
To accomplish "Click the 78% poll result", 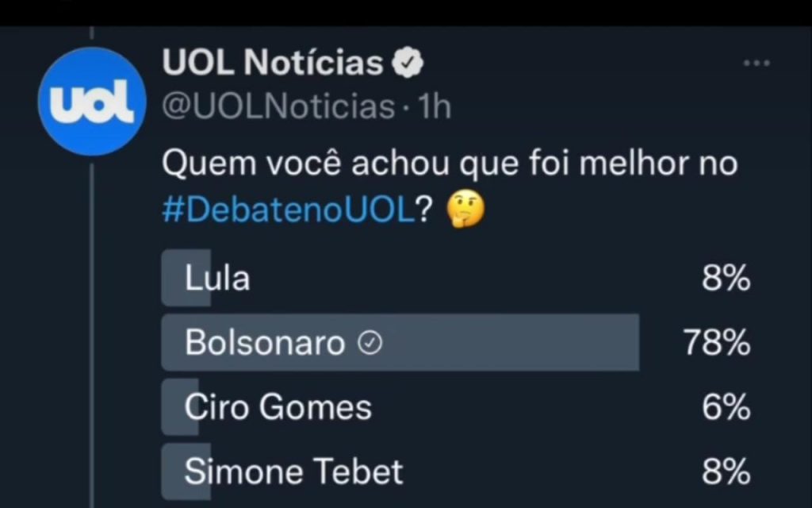I will (717, 343).
